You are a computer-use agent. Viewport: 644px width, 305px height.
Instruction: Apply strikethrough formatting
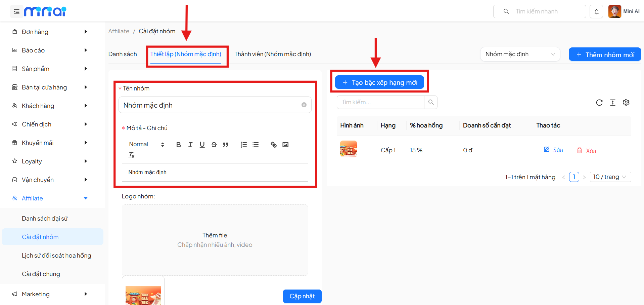coord(214,145)
